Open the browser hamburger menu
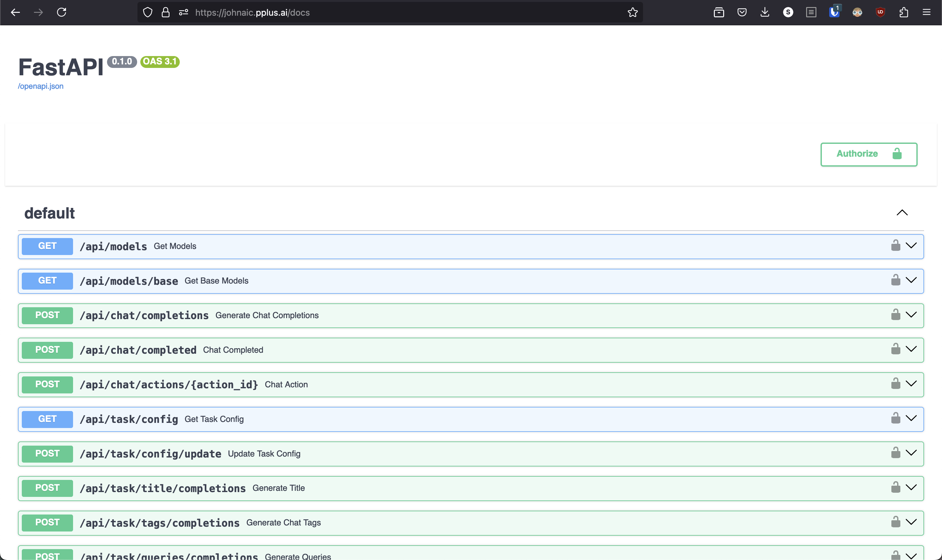 [x=927, y=12]
